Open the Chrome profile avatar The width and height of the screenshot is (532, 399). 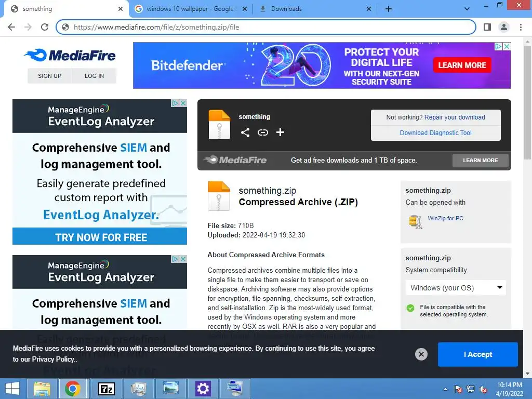point(504,27)
